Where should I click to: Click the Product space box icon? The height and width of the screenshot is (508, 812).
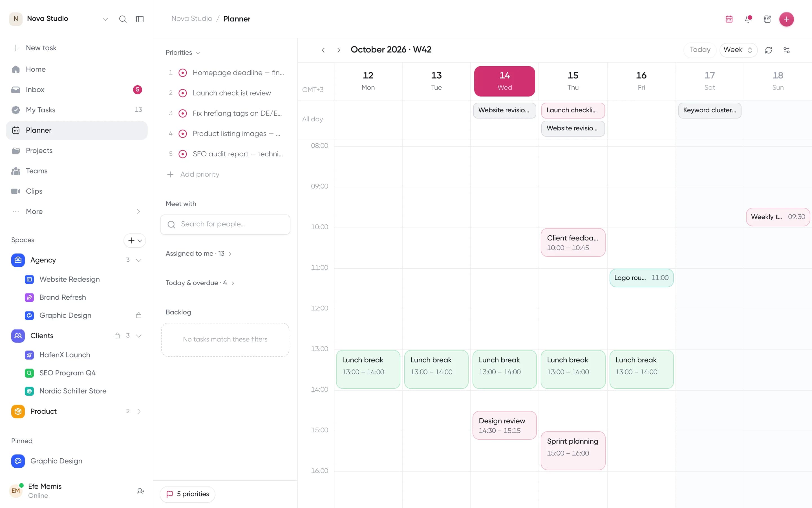18,411
